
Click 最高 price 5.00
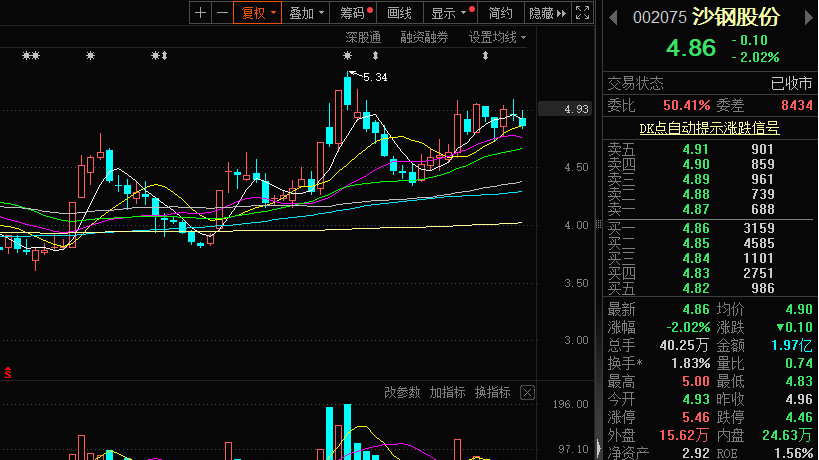click(x=696, y=382)
